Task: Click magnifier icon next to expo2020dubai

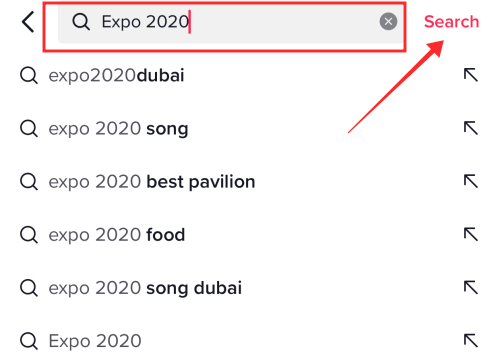Action: pyautogui.click(x=29, y=75)
